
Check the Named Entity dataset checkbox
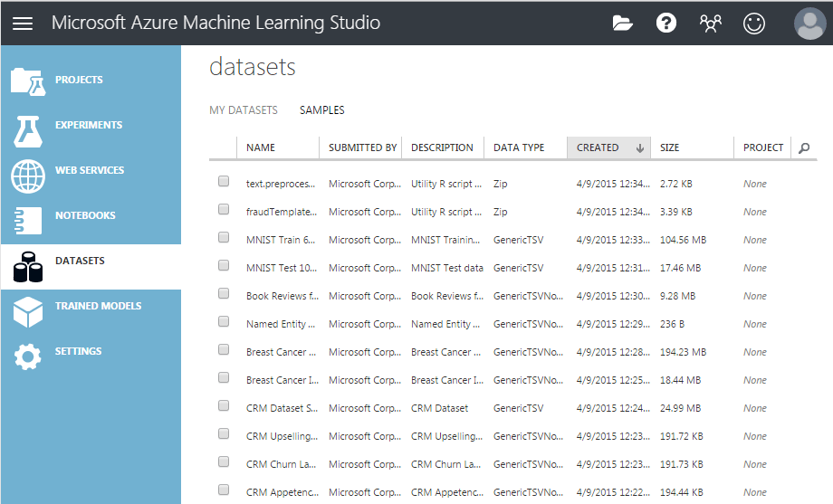point(224,321)
